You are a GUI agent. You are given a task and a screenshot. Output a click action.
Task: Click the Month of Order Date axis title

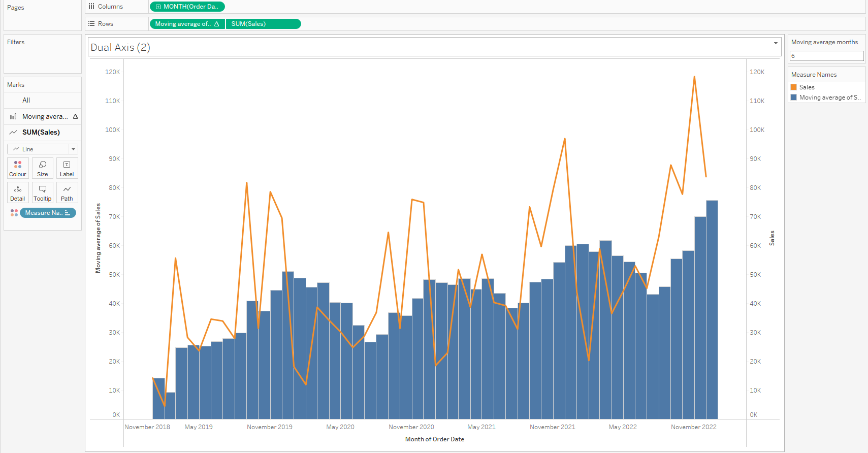point(435,439)
